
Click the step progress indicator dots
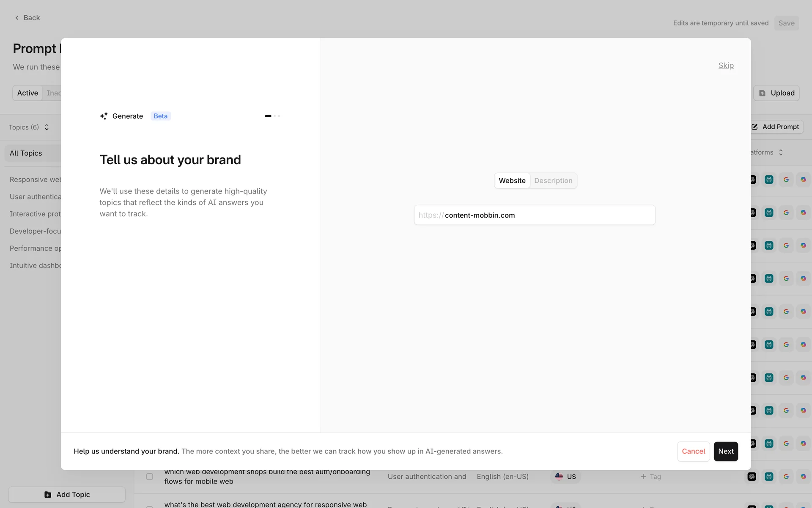click(272, 116)
